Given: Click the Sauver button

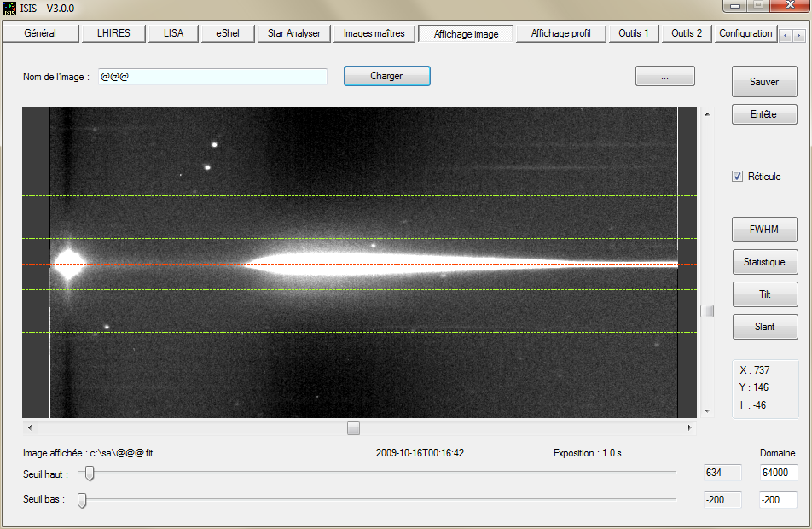Looking at the screenshot, I should click(764, 82).
